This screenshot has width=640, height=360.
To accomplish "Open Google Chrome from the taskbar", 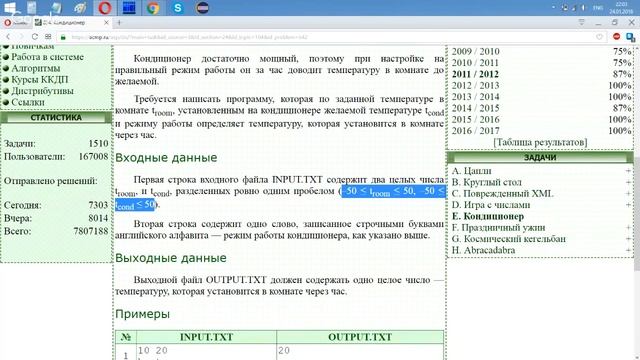I will [x=153, y=8].
